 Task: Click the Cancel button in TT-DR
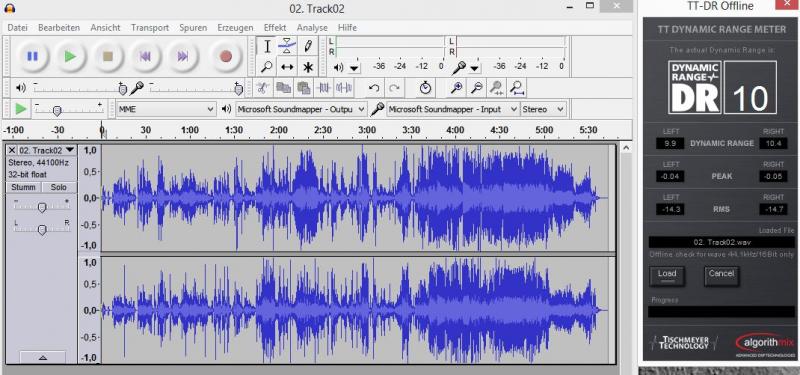[x=721, y=274]
